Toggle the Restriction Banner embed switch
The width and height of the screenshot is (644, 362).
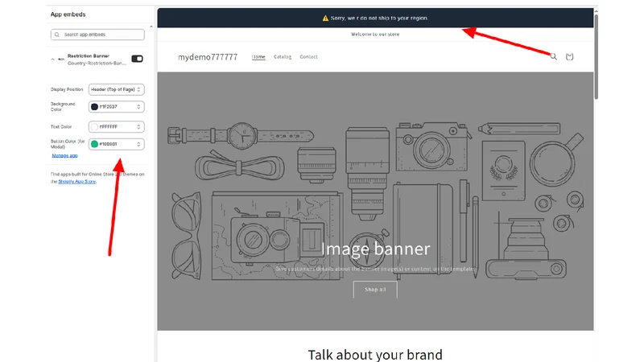137,59
